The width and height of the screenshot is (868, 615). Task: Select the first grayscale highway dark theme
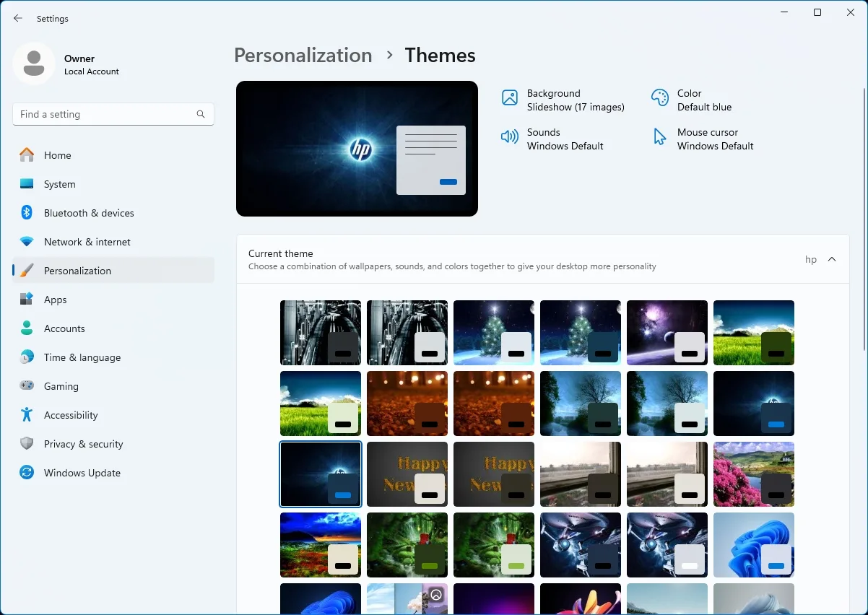tap(321, 333)
